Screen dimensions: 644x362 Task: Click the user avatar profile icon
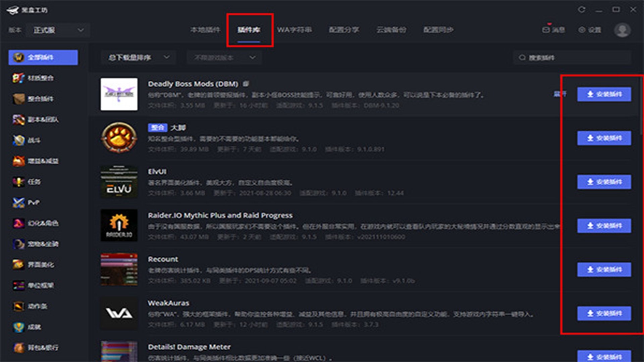(x=622, y=30)
